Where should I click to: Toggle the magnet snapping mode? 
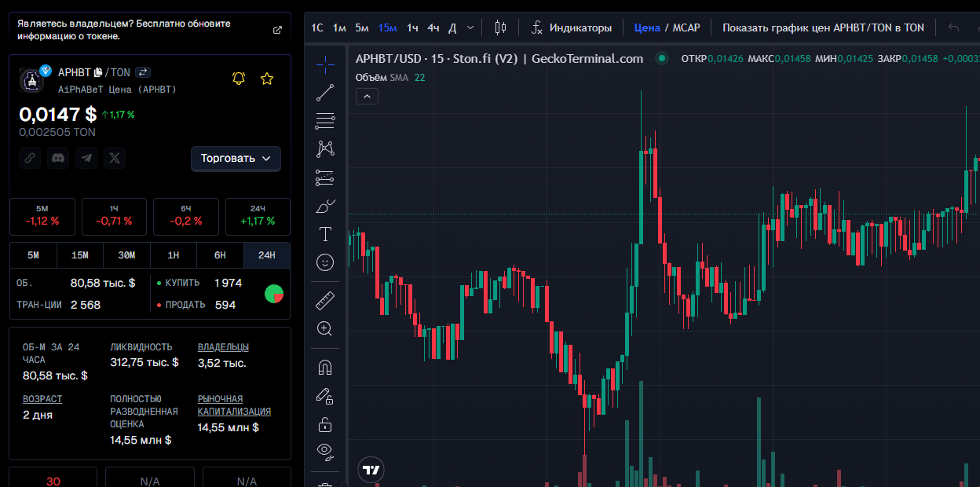click(325, 367)
